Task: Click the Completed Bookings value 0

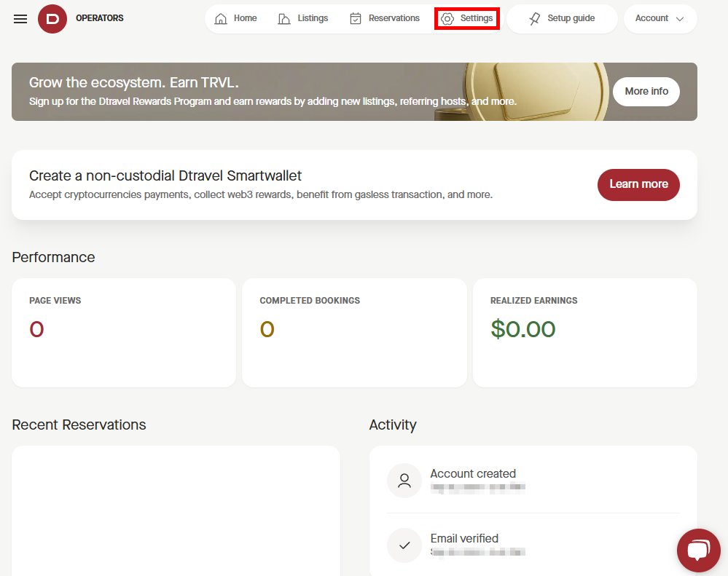Action: (x=267, y=329)
